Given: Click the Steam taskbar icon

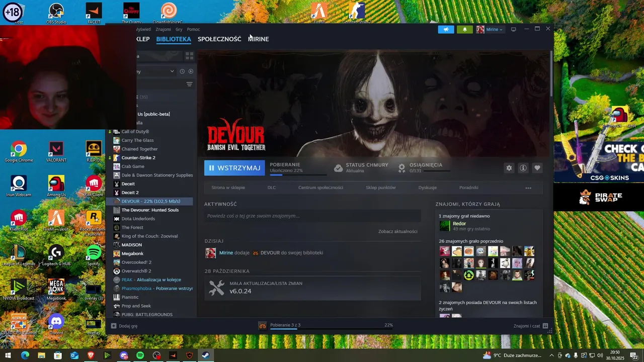Looking at the screenshot, I should pyautogui.click(x=206, y=355).
